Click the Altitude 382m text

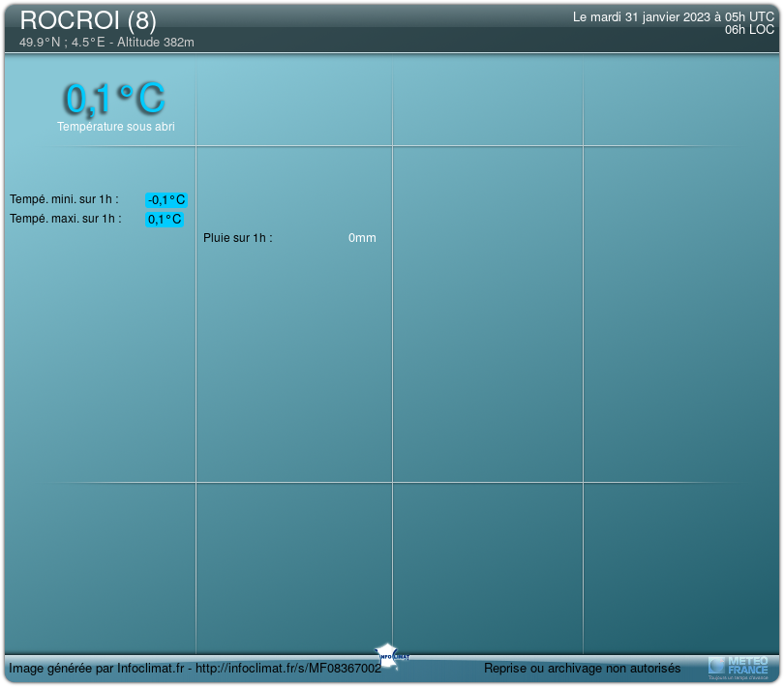[156, 43]
